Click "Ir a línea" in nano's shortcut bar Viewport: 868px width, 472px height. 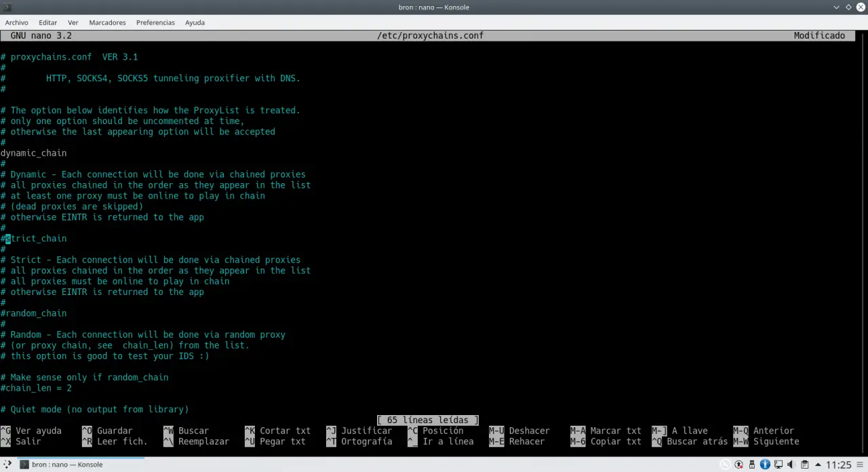coord(448,441)
